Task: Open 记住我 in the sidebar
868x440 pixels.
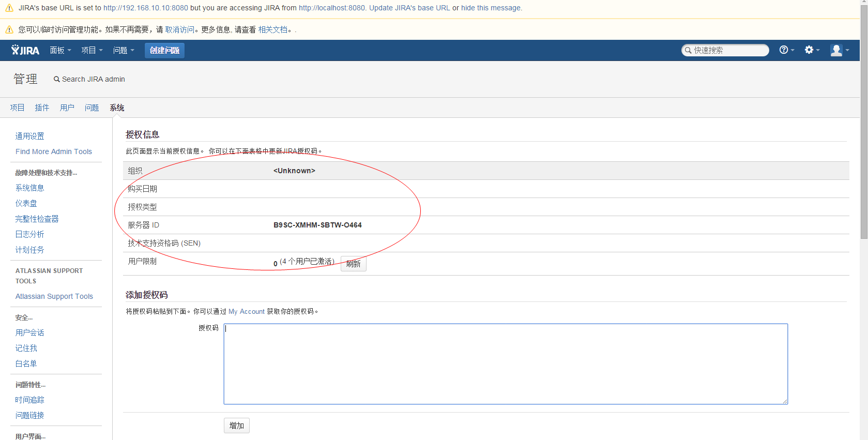Action: pos(26,348)
